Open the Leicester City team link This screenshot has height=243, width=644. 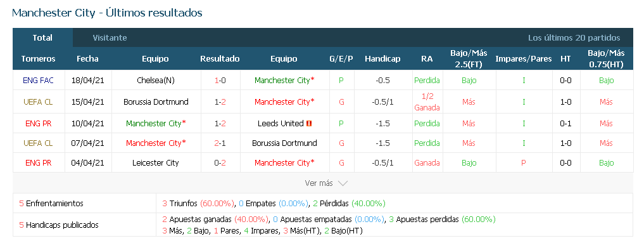click(156, 163)
